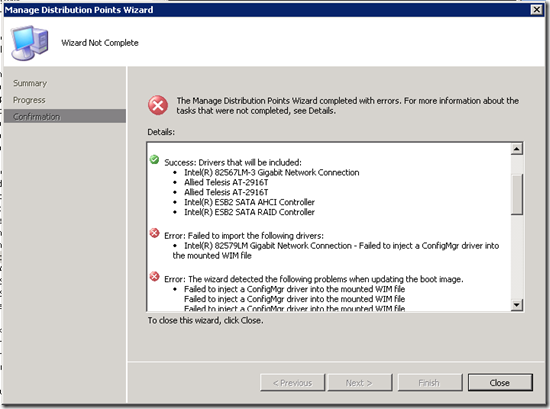Click the Details scrollbar thumb
Image resolution: width=550 pixels, height=409 pixels.
click(516, 194)
